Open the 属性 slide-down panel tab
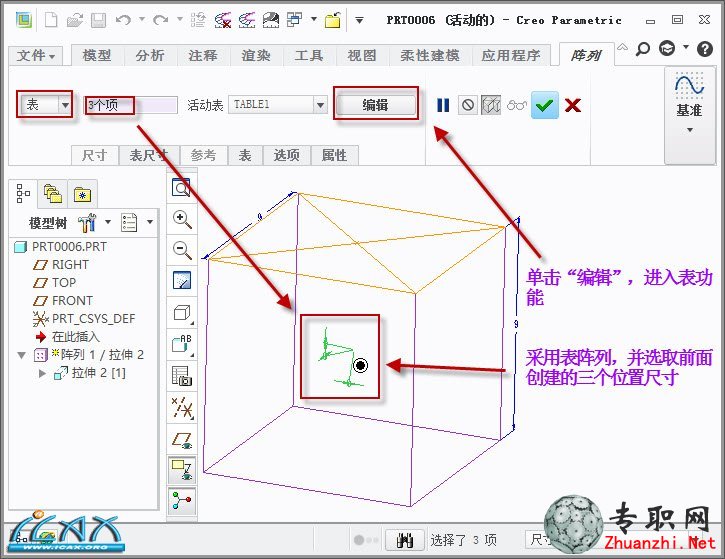 point(334,155)
